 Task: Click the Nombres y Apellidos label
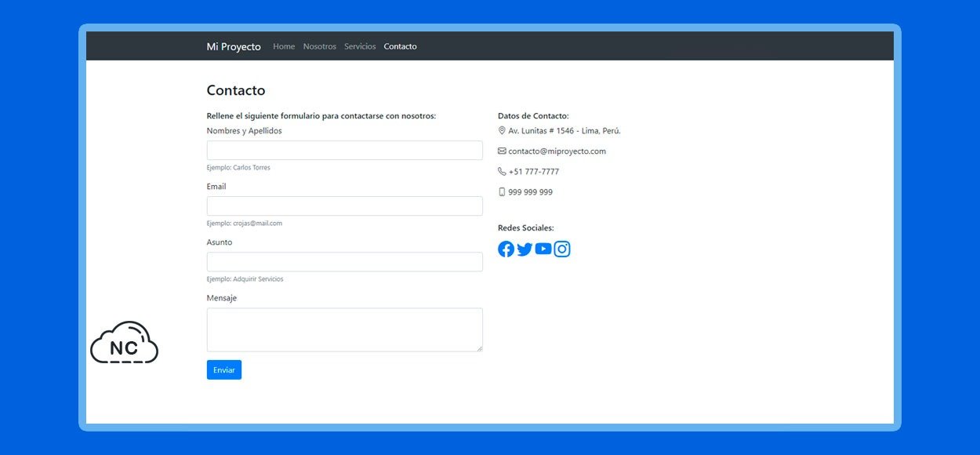click(245, 131)
